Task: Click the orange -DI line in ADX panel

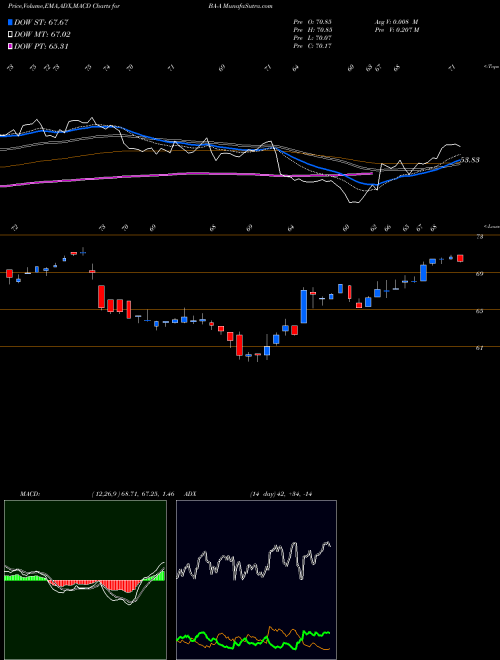Action: [x=278, y=631]
